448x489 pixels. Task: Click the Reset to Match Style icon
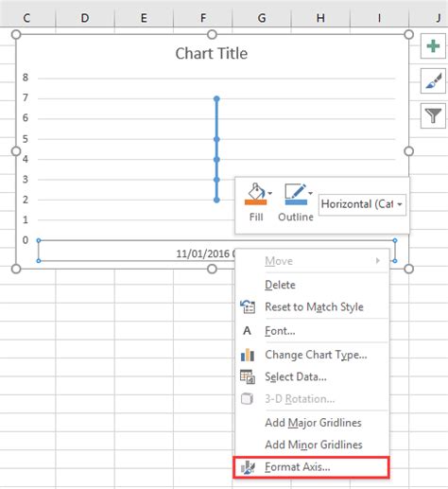coord(248,306)
